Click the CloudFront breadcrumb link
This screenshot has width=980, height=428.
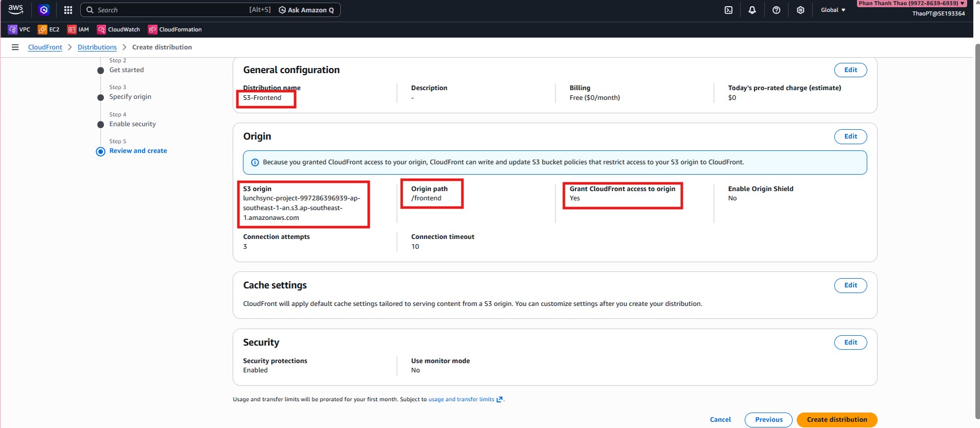pyautogui.click(x=45, y=47)
